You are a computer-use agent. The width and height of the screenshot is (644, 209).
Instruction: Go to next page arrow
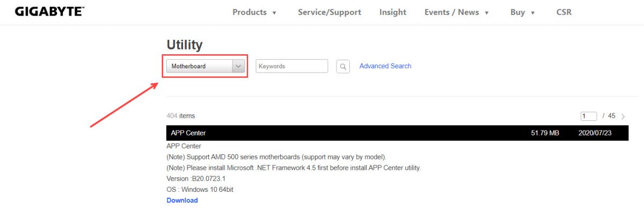click(623, 116)
